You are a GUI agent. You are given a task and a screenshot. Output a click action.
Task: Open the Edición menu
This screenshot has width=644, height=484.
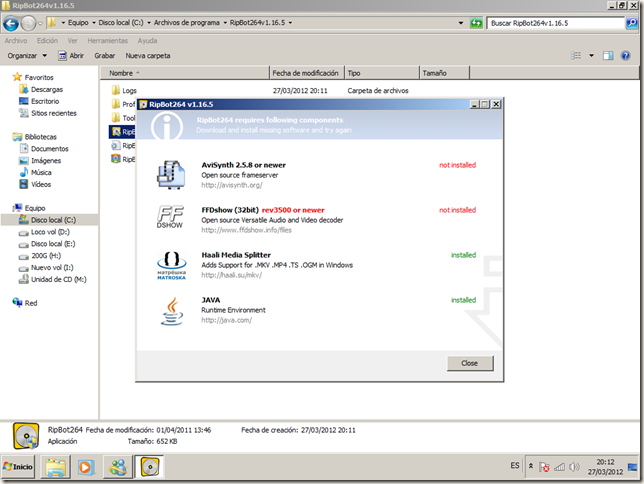click(47, 41)
